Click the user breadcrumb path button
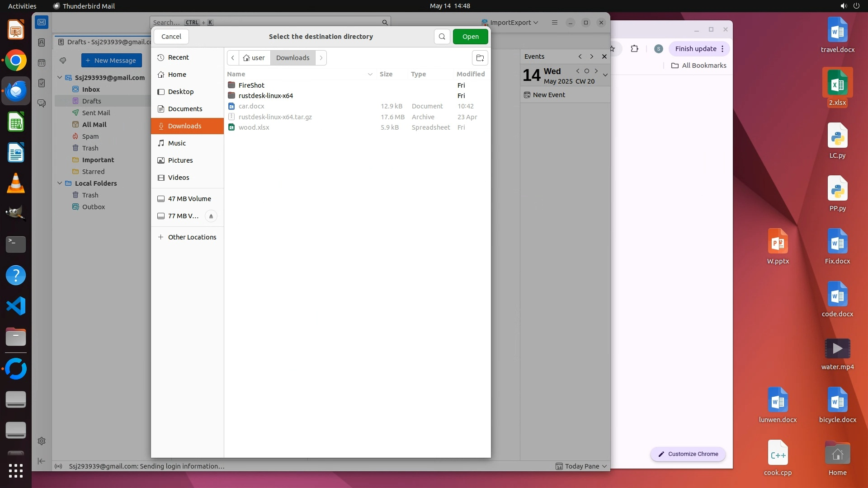The image size is (868, 488). click(x=254, y=58)
